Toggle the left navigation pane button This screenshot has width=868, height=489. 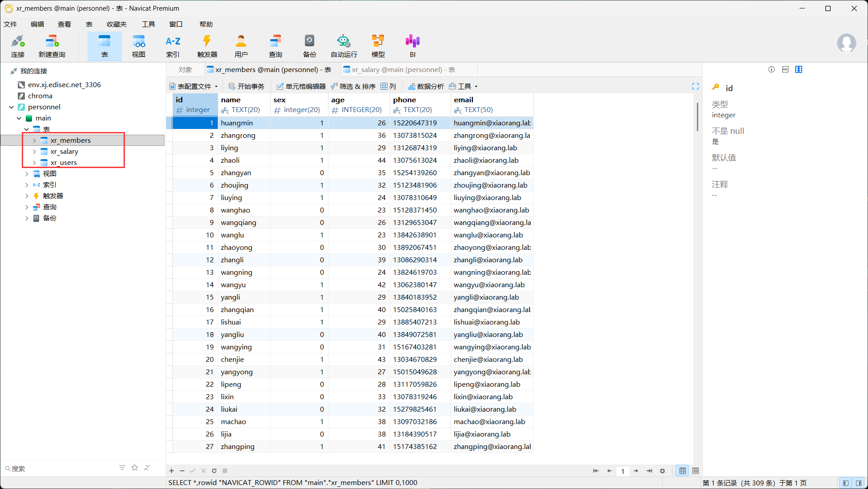coord(845,483)
